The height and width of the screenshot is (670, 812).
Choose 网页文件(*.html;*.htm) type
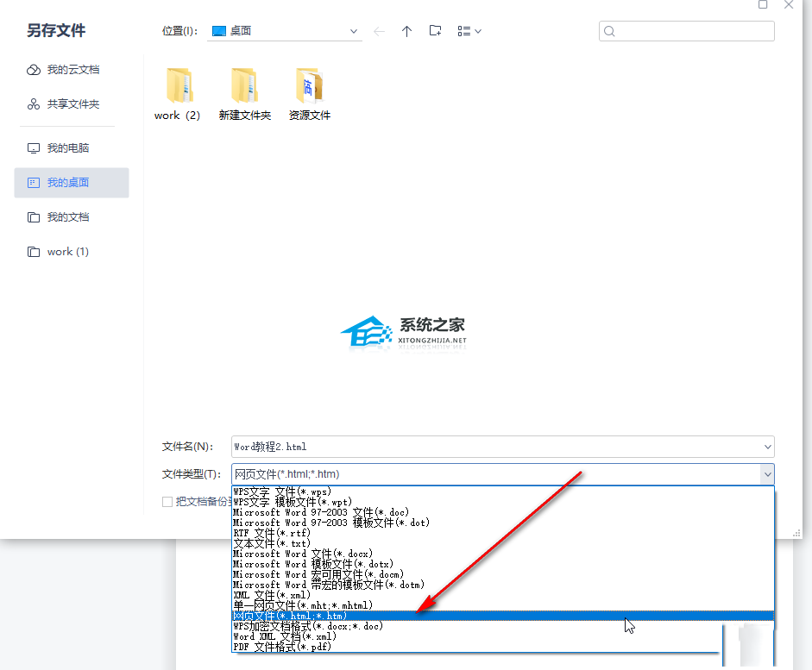click(503, 616)
